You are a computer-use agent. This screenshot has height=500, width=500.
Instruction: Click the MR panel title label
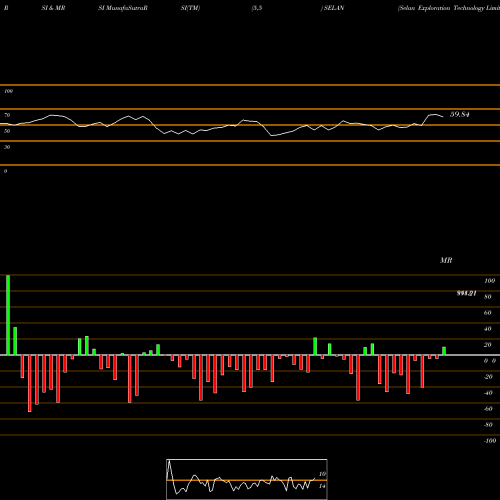[x=446, y=260]
